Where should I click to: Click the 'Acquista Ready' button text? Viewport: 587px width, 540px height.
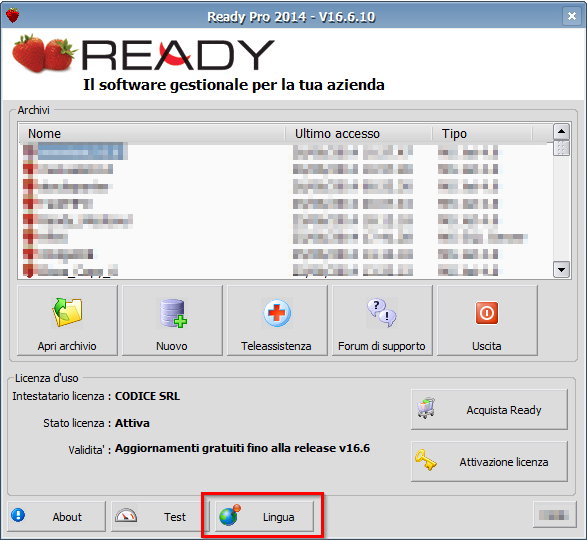coord(504,410)
